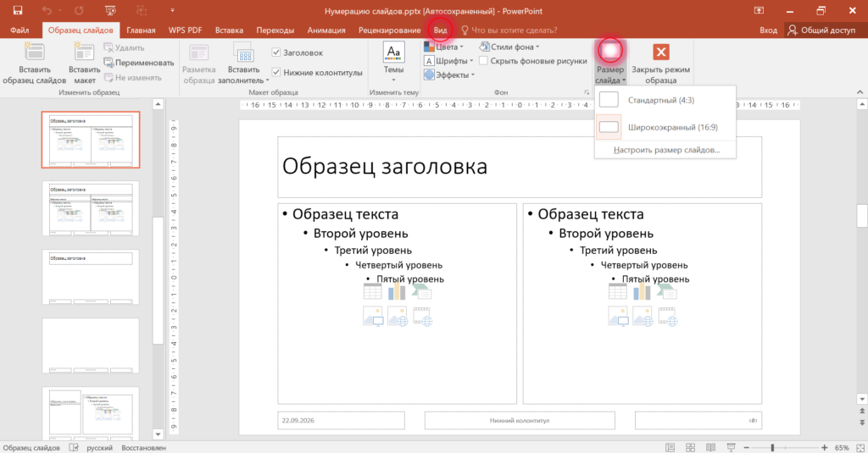Click the zoom slider handle
Viewport: 868px width, 453px height.
772,447
